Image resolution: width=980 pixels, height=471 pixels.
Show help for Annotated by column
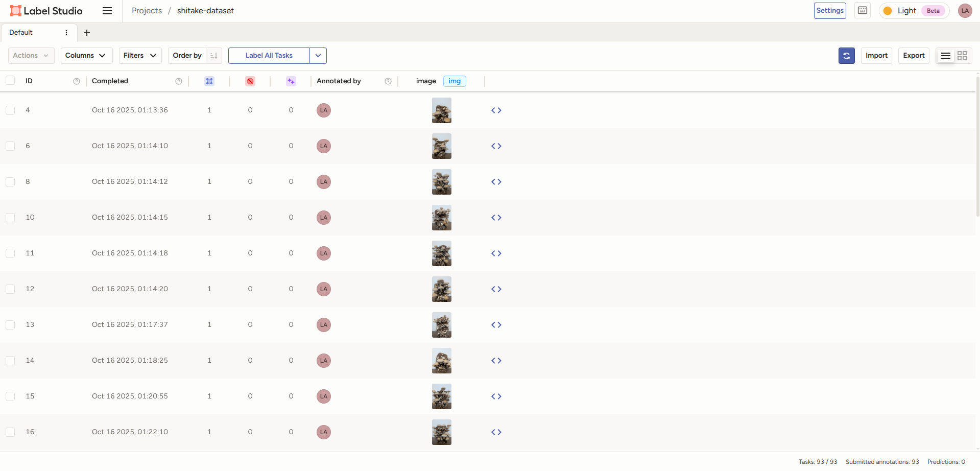tap(388, 81)
